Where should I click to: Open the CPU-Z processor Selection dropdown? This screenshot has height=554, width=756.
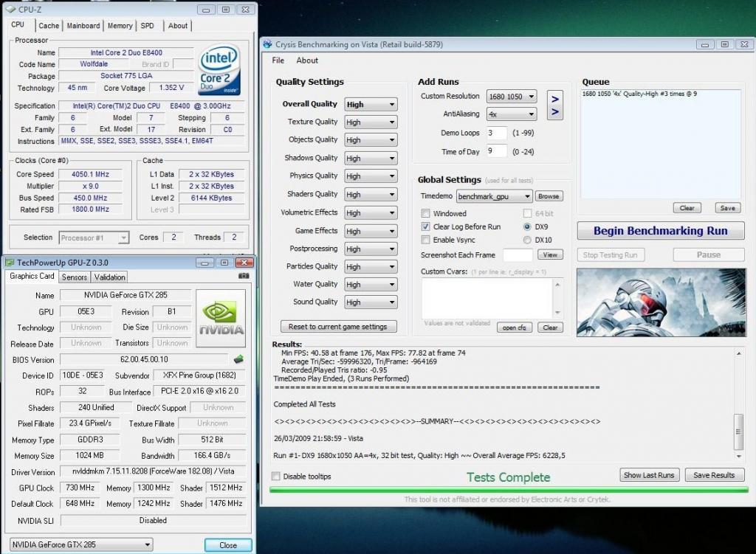pos(94,238)
